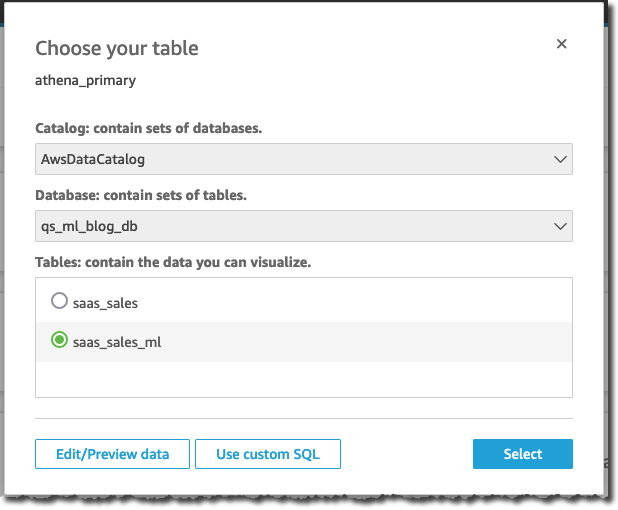The height and width of the screenshot is (510, 618).
Task: Click the 'Choose your table' dialog title
Action: [117, 48]
